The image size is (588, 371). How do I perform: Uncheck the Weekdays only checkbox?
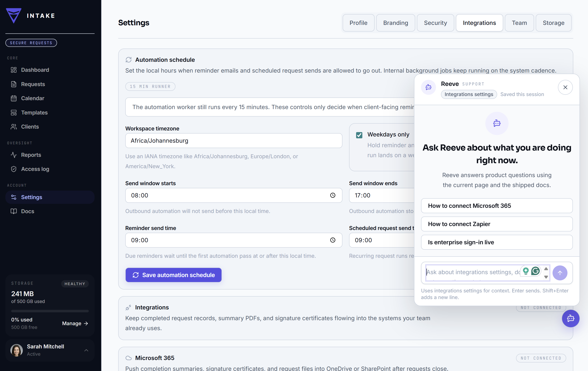[x=359, y=135]
